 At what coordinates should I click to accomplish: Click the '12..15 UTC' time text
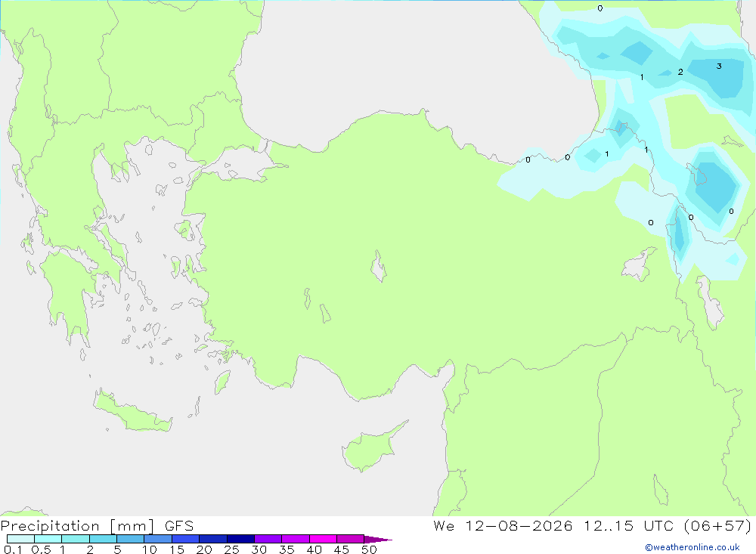628,525
